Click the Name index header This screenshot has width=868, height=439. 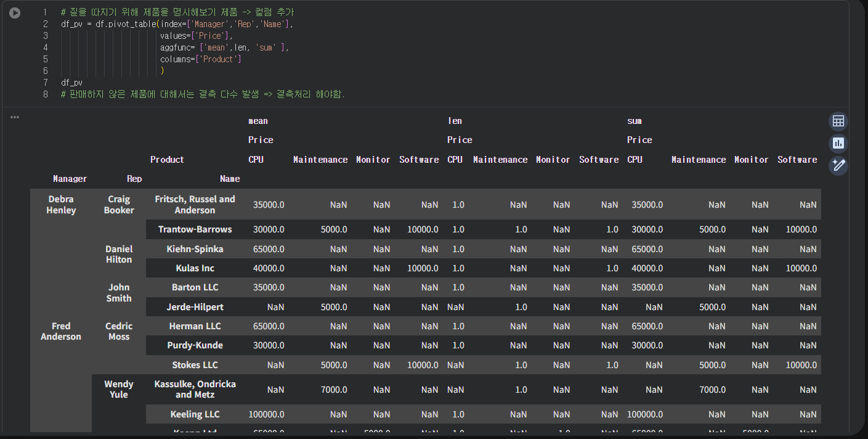click(230, 179)
